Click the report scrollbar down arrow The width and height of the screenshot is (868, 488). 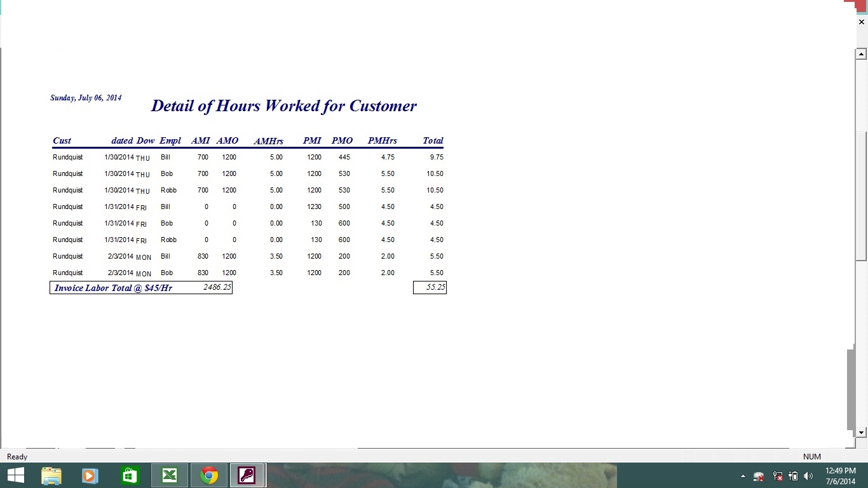coord(862,432)
